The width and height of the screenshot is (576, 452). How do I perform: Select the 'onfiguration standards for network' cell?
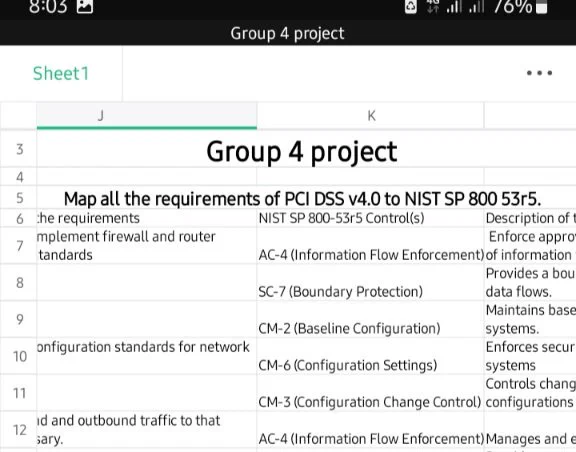click(147, 356)
